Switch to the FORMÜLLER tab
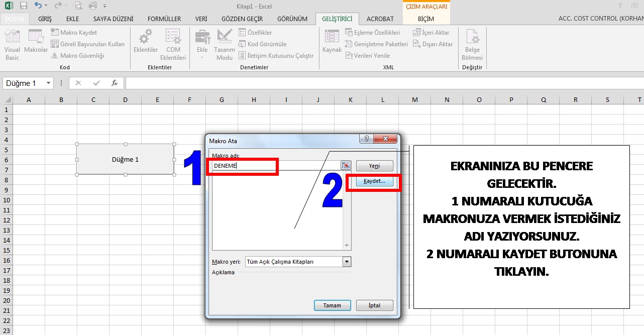The image size is (644, 335). point(164,19)
